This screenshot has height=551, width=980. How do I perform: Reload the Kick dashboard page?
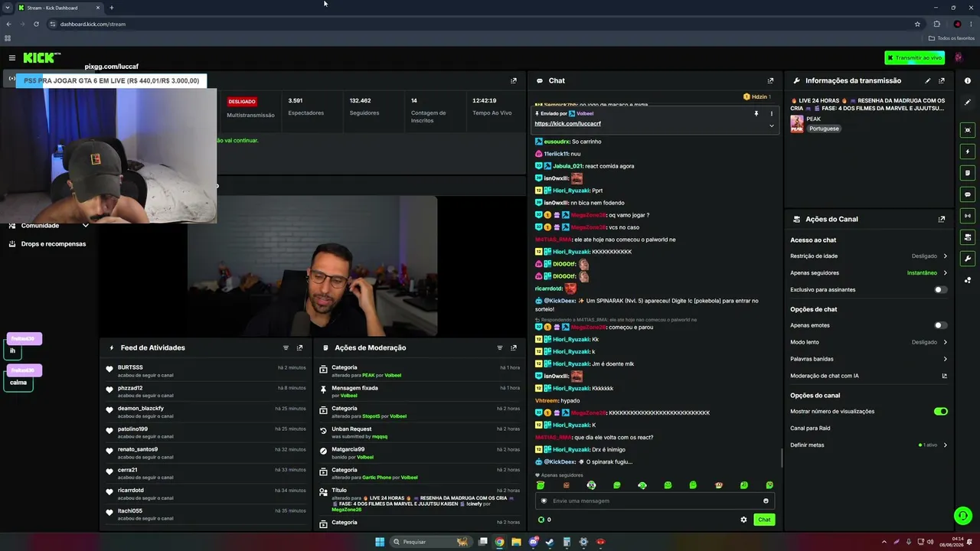coord(36,24)
